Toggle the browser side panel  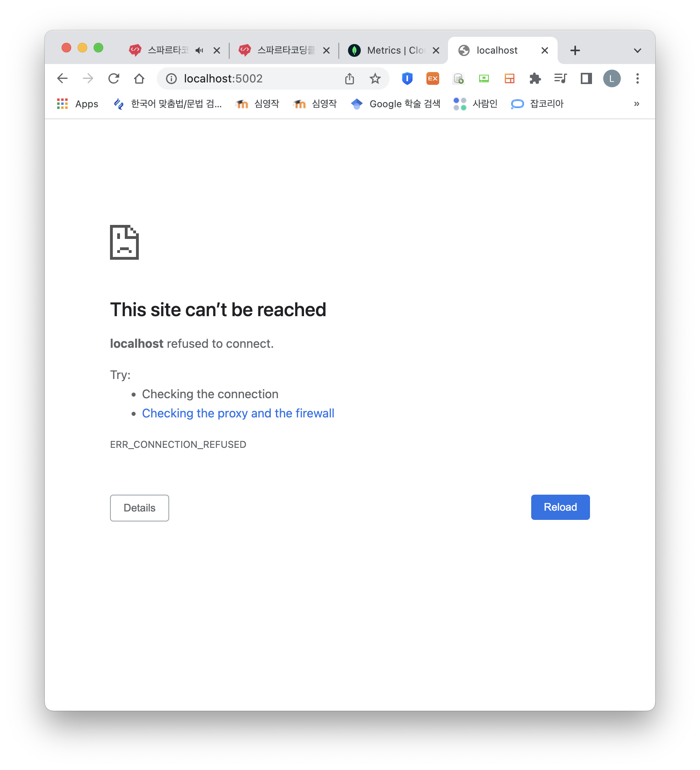click(x=586, y=78)
